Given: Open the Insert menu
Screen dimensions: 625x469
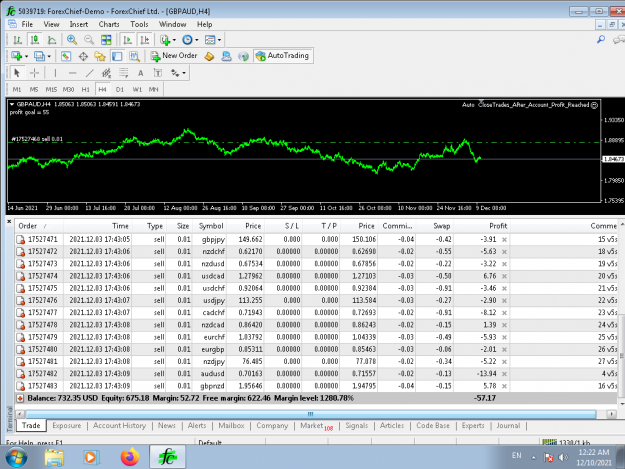Looking at the screenshot, I should point(79,24).
